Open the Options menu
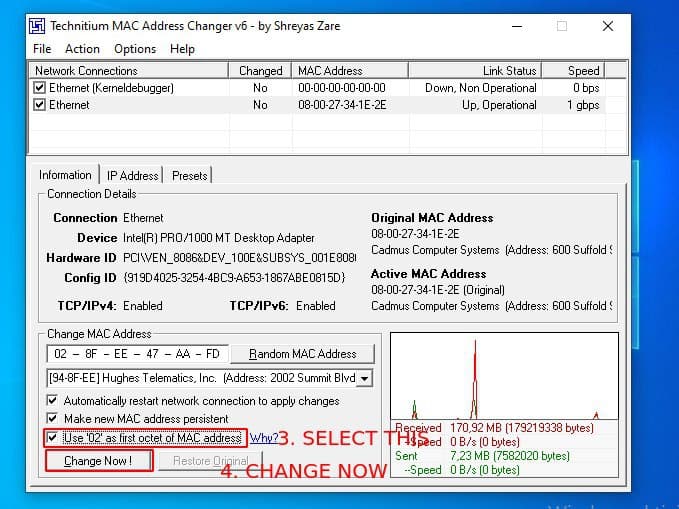This screenshot has width=679, height=509. [x=135, y=48]
